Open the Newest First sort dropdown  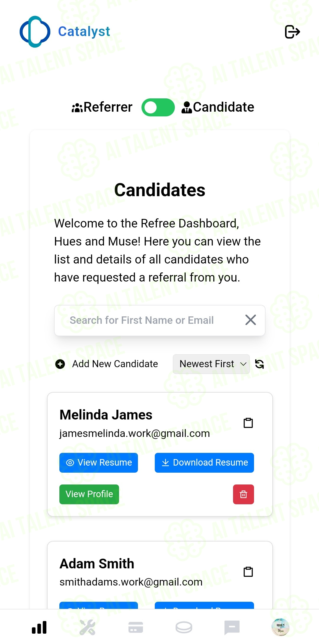pyautogui.click(x=211, y=364)
